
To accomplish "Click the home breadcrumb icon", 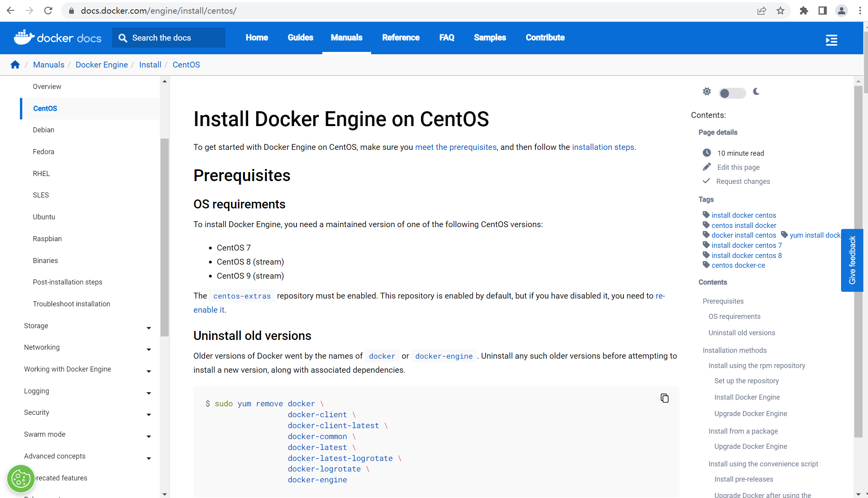I will [x=15, y=64].
